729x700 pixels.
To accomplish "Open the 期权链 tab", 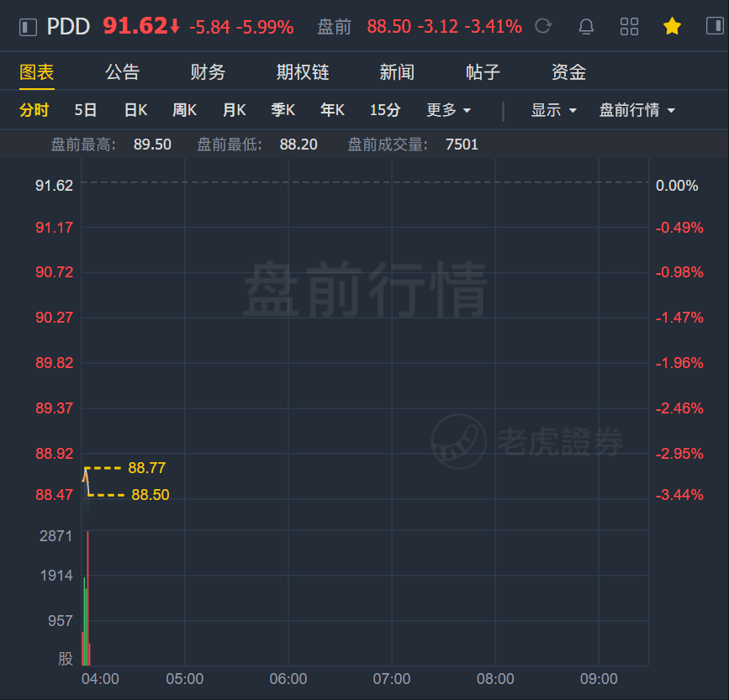I will pos(303,72).
